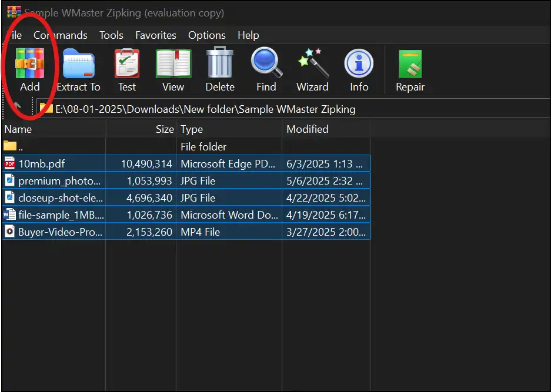This screenshot has width=551, height=392.
Task: Open the Help menu
Action: pos(248,35)
